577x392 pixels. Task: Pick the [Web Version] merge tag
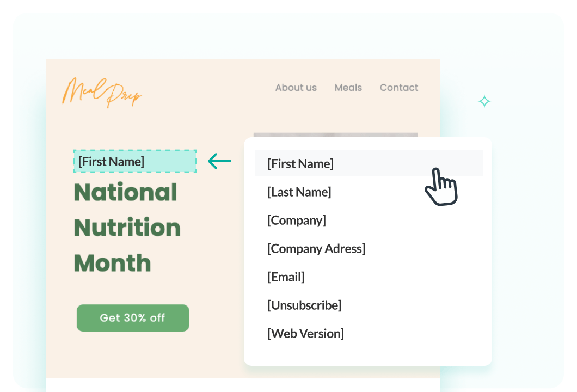tap(305, 334)
